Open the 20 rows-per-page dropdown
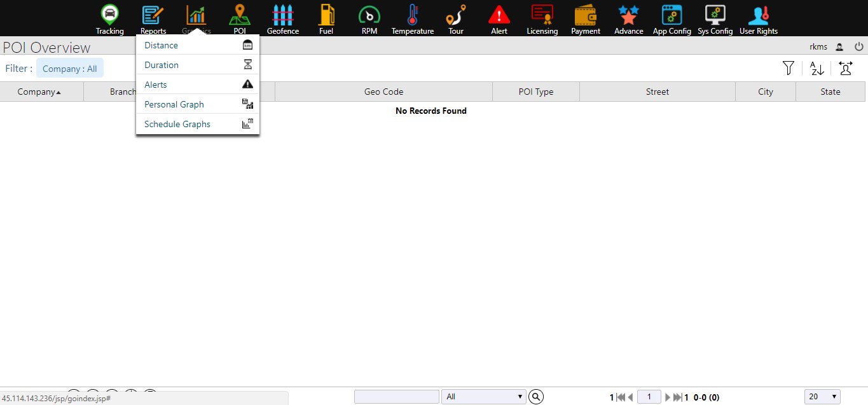The image size is (868, 405). 822,397
